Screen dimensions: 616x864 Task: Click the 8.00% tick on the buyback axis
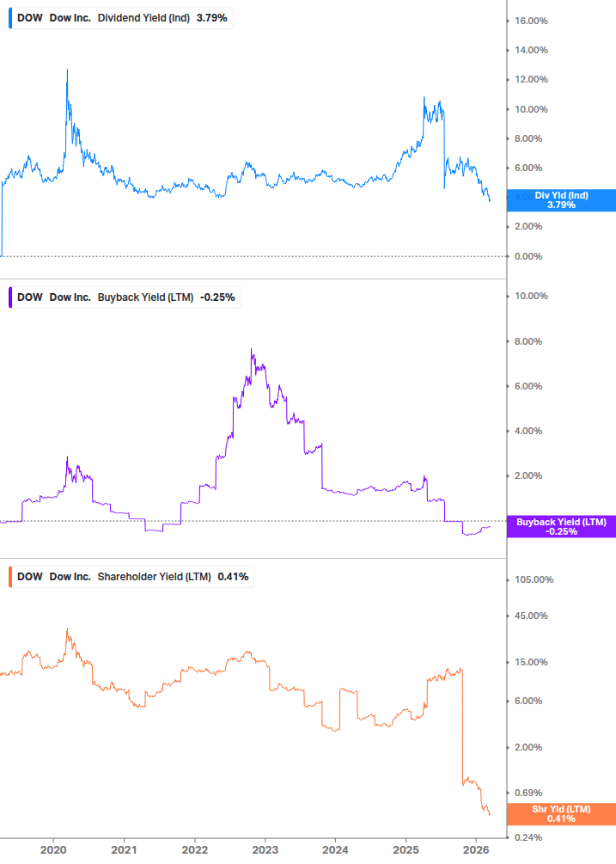click(x=528, y=341)
